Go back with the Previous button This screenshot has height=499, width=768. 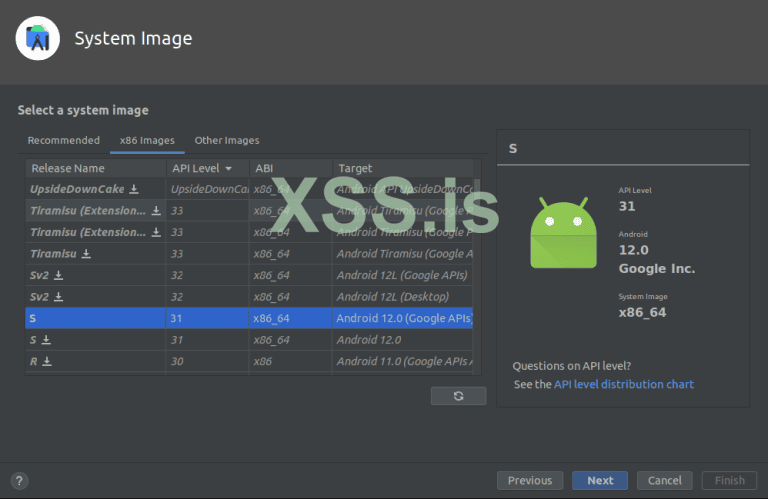click(530, 481)
